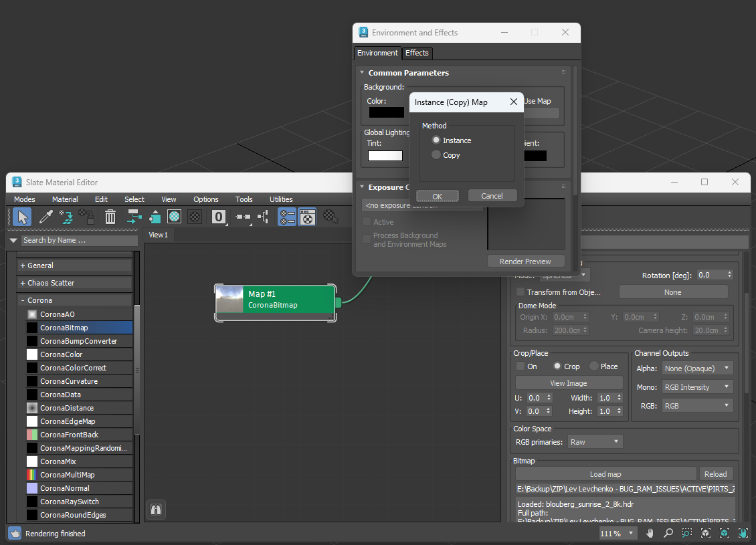This screenshot has width=756, height=545.
Task: Toggle Show Shaded Material in Viewport icon
Action: click(175, 217)
